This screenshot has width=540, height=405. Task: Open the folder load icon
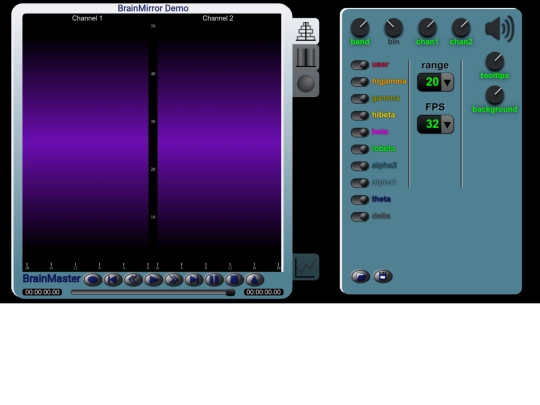point(360,276)
